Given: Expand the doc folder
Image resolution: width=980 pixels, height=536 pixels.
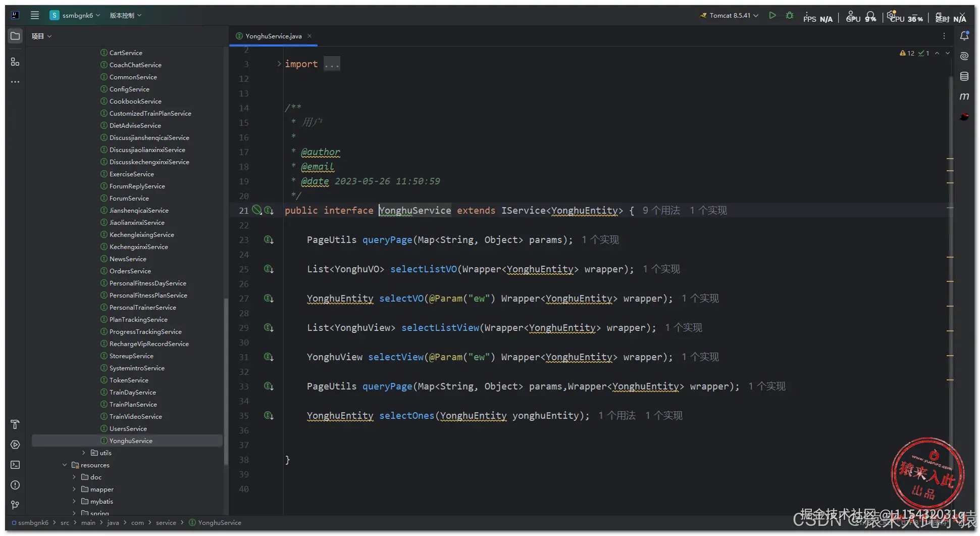Looking at the screenshot, I should pyautogui.click(x=74, y=477).
